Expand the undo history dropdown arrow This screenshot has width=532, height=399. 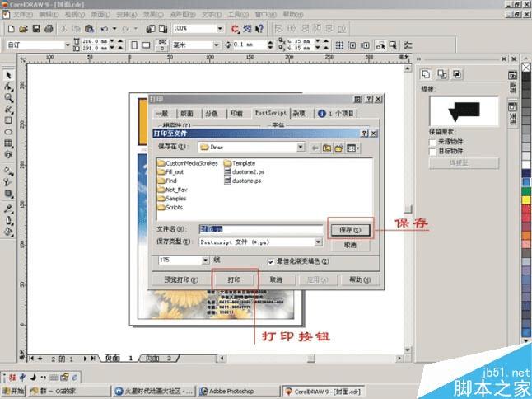114,29
